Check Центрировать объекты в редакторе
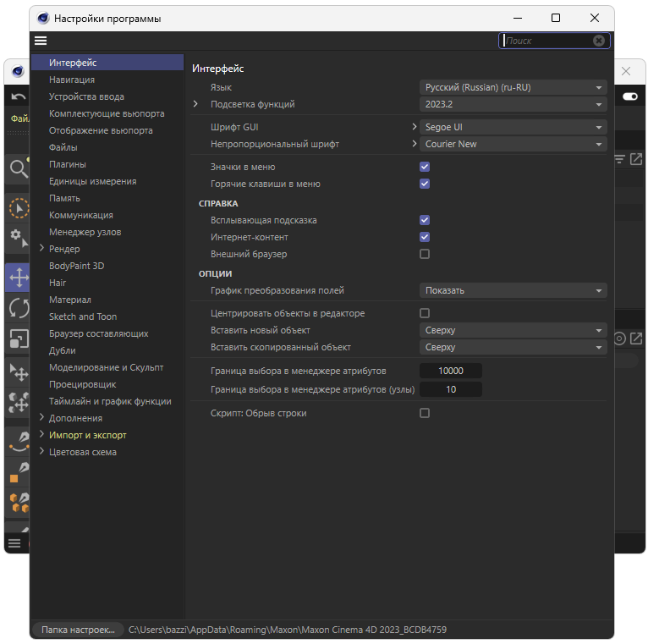 click(425, 314)
